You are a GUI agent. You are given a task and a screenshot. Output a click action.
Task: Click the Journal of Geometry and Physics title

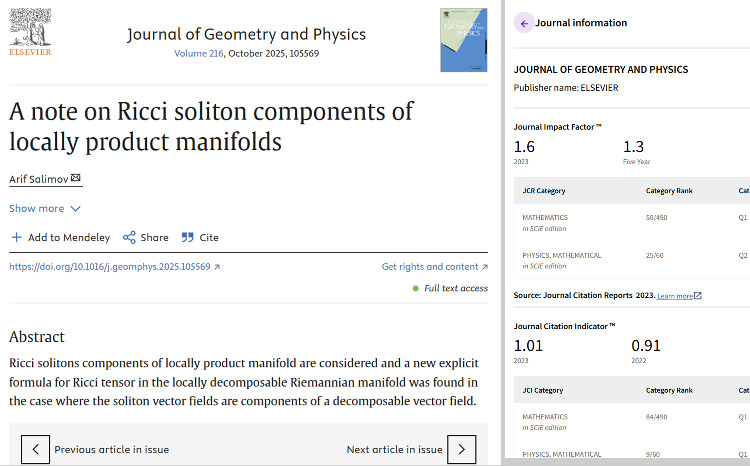246,35
